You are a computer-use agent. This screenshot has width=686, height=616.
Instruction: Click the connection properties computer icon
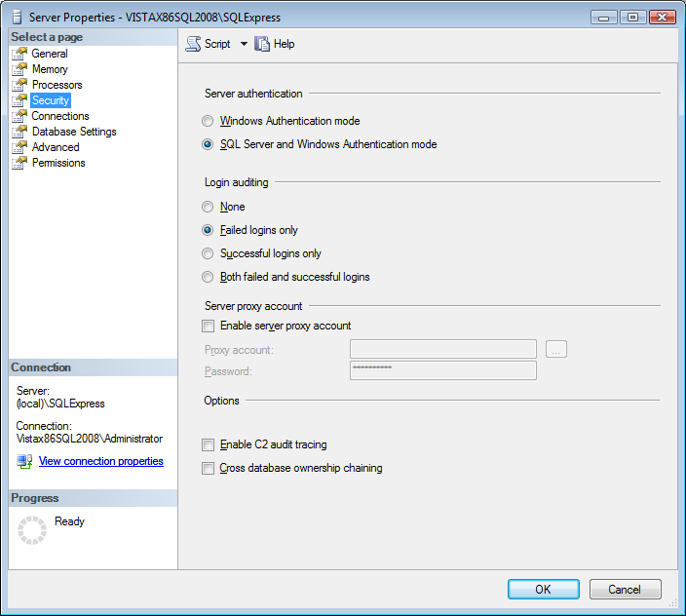coord(24,462)
